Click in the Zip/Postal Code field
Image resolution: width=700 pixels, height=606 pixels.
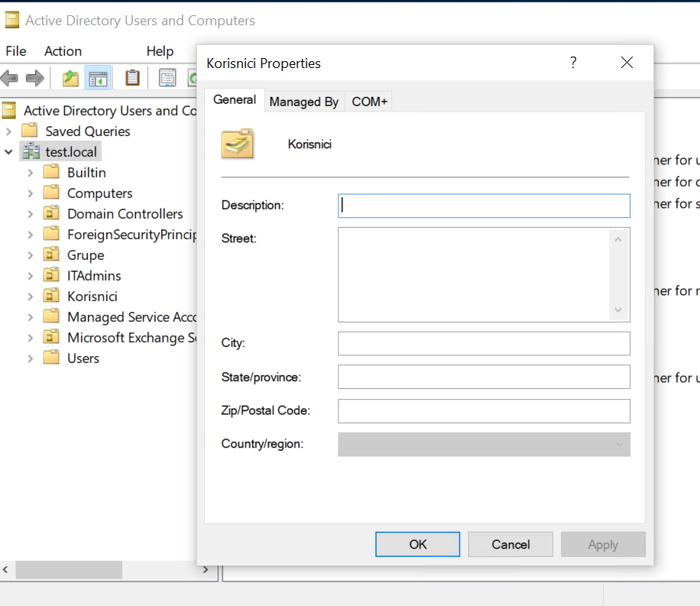pos(484,411)
